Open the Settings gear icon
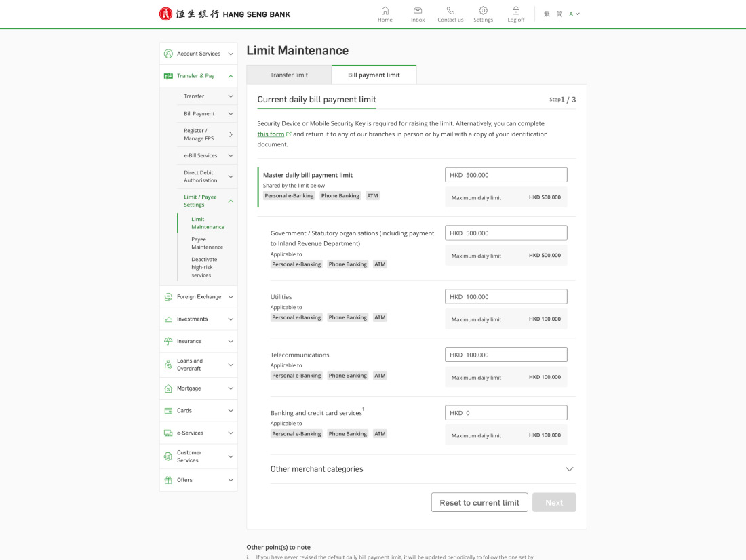746x560 pixels. pos(483,11)
